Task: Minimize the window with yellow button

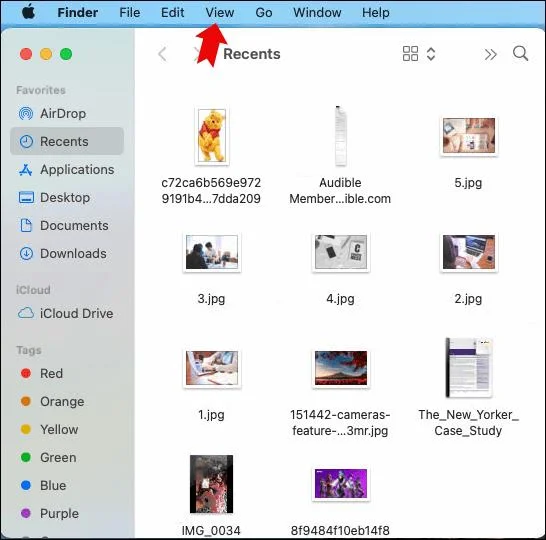Action: coord(46,54)
